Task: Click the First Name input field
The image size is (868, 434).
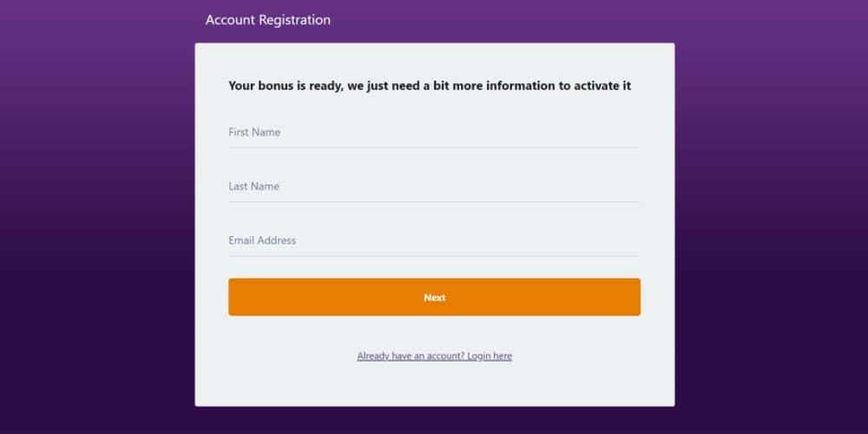Action: [434, 133]
